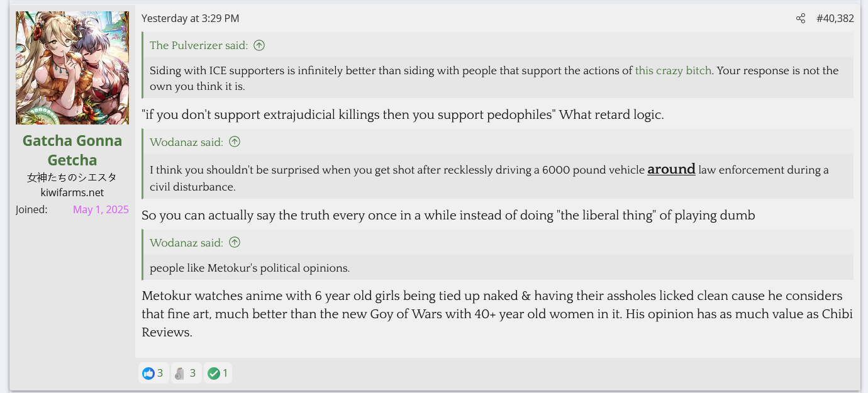Click the gray trash-bag reaction icon
868x393 pixels.
[180, 374]
